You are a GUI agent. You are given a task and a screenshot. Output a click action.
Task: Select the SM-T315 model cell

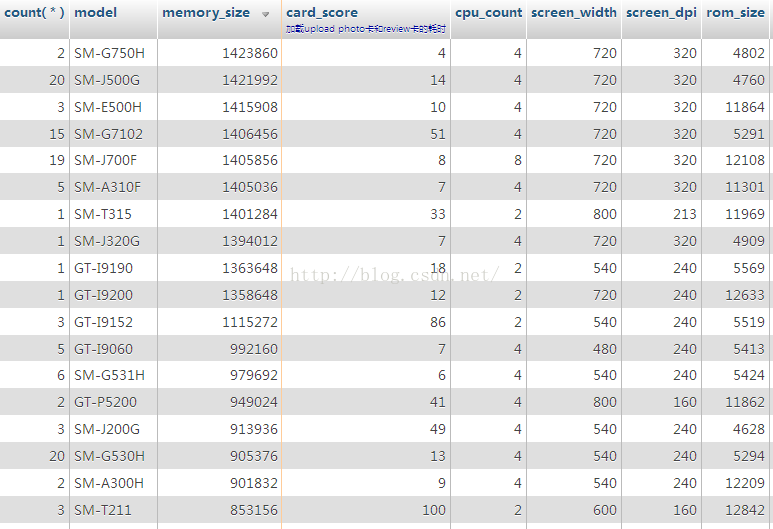(103, 214)
